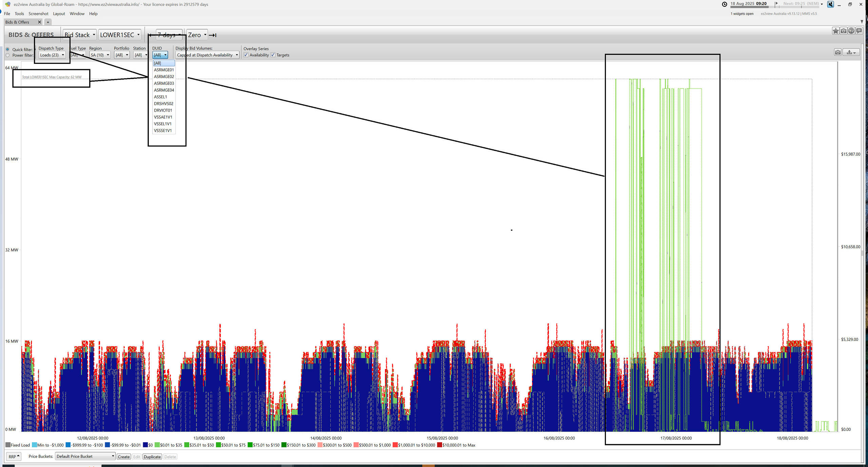Toggle the RRP button
Image resolution: width=868 pixels, height=467 pixels.
14,456
